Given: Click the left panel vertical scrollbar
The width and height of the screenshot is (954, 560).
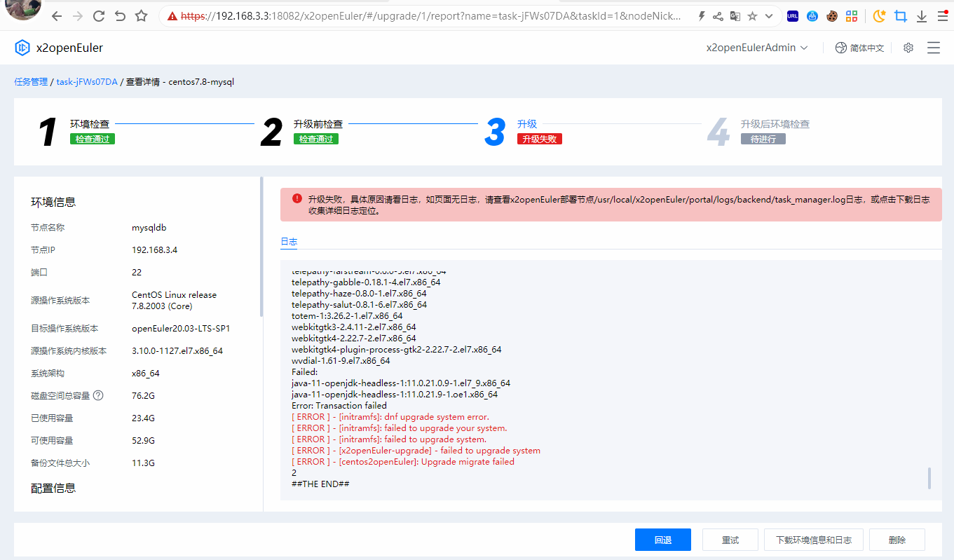Looking at the screenshot, I should pos(261,247).
